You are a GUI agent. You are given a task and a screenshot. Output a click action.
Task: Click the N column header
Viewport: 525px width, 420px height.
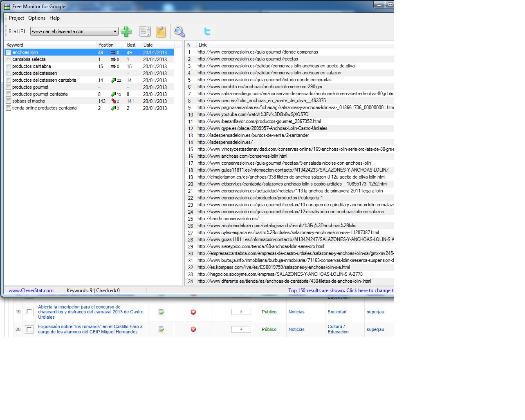[x=190, y=45]
